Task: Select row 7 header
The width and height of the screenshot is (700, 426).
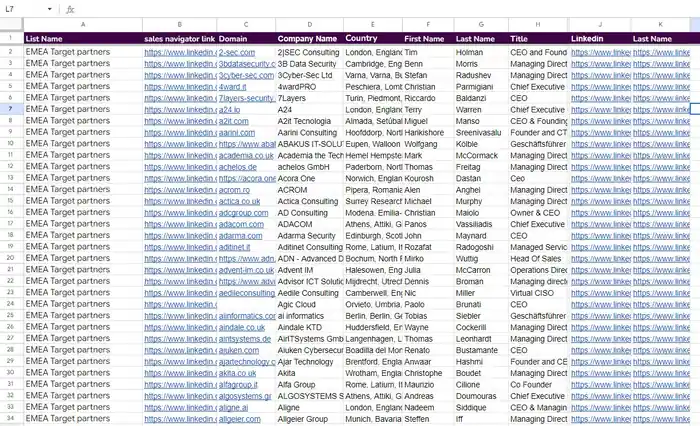Action: 11,109
